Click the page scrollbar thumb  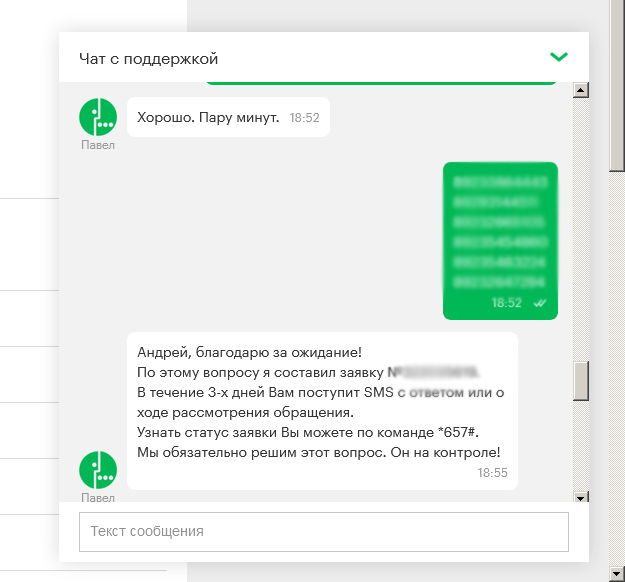pyautogui.click(x=617, y=86)
